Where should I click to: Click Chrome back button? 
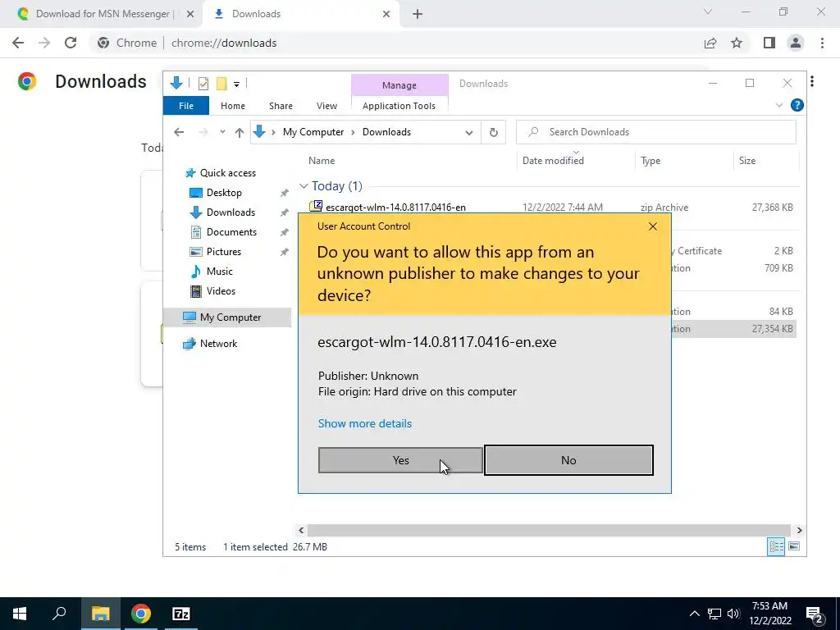(18, 43)
